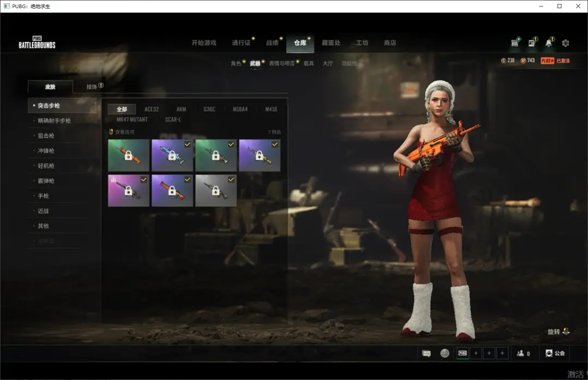Switch to the 皮肤 tab
The width and height of the screenshot is (588, 380).
[x=50, y=87]
